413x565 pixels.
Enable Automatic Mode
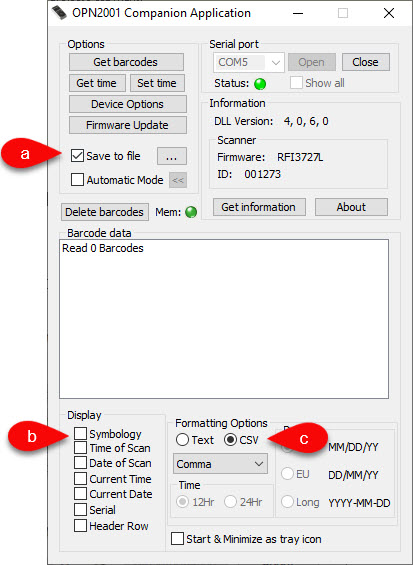point(77,179)
